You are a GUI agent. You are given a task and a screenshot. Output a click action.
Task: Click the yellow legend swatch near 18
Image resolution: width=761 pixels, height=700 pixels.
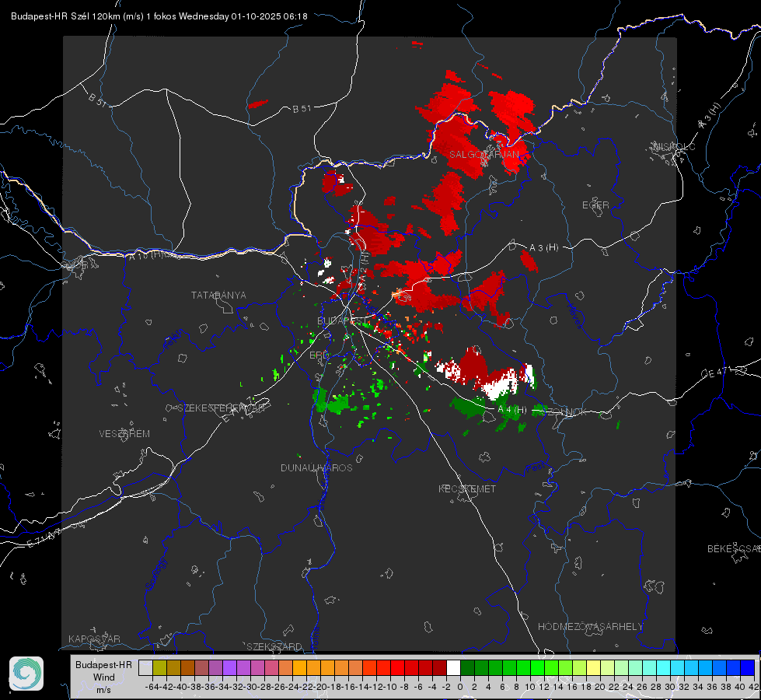tap(593, 667)
